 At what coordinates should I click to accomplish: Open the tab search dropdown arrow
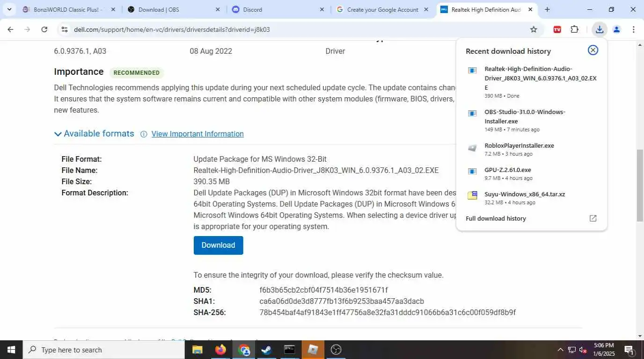point(9,9)
